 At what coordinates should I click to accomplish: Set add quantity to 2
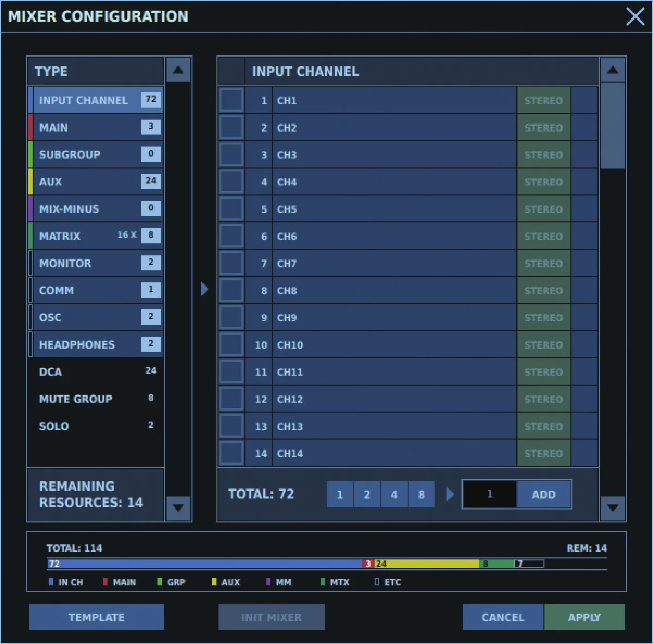[367, 494]
